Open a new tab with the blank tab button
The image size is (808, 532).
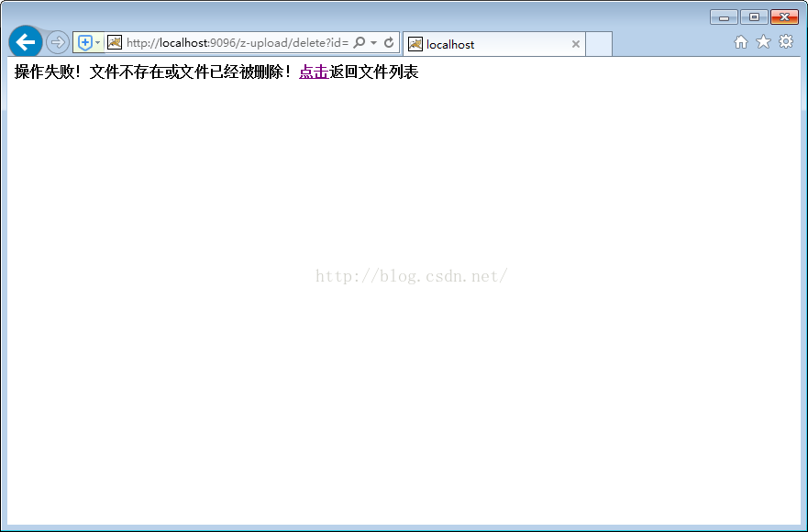coord(599,44)
